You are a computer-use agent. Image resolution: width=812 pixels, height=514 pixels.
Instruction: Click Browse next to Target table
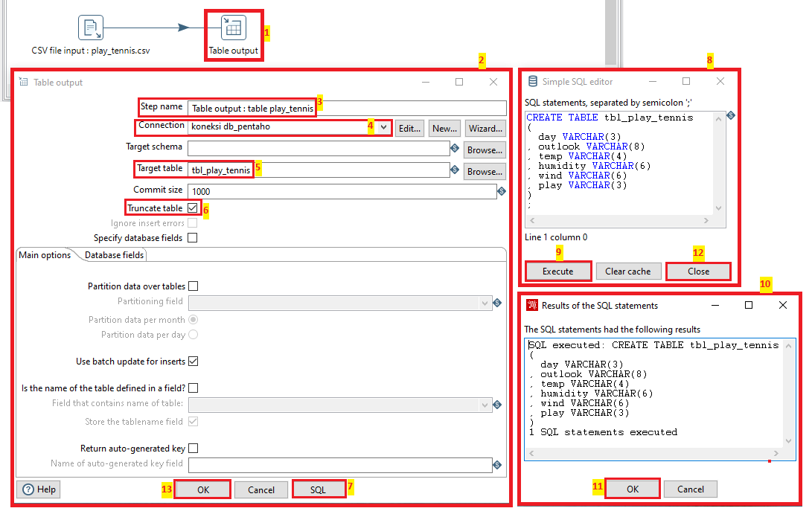[484, 171]
